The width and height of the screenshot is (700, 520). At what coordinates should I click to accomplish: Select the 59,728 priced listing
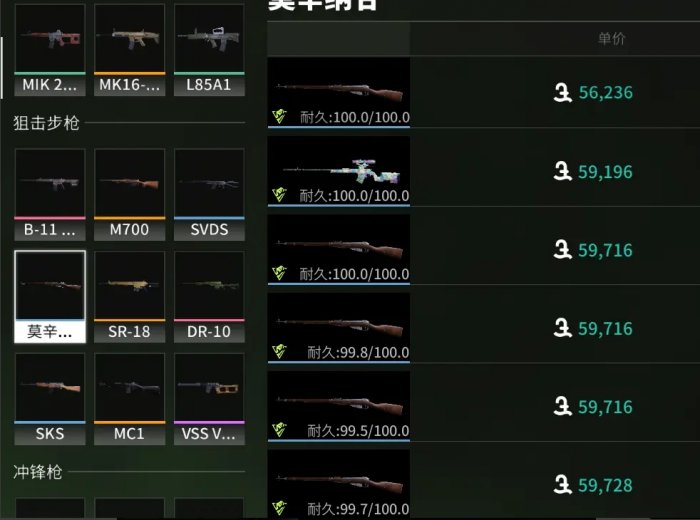coord(483,485)
